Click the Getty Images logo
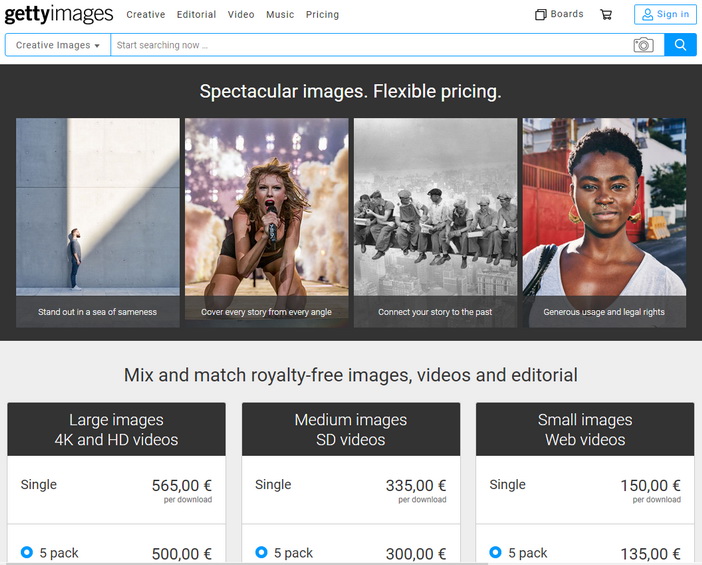This screenshot has width=702, height=565. (x=60, y=15)
